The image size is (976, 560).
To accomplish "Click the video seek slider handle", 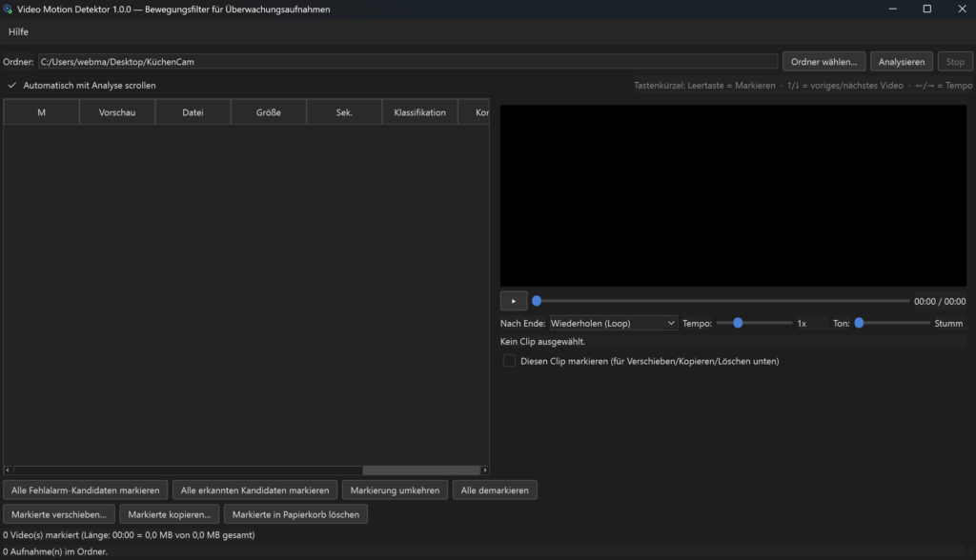I will click(537, 301).
